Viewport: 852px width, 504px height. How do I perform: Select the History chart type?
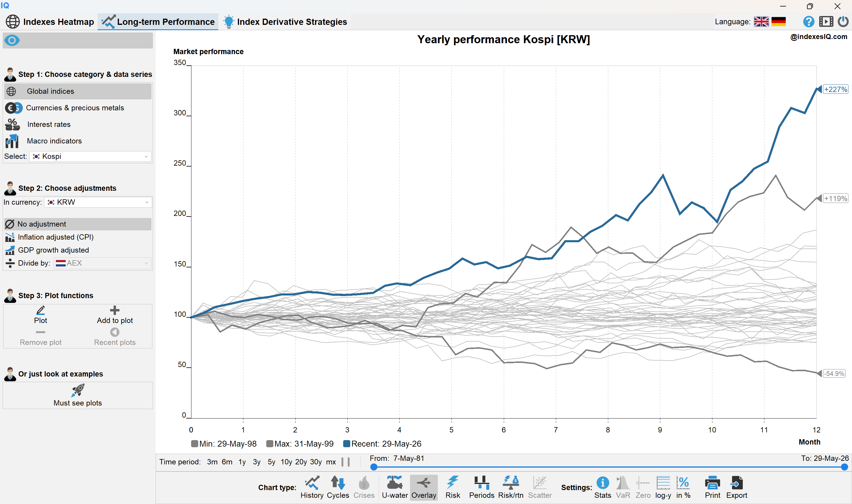pyautogui.click(x=312, y=487)
